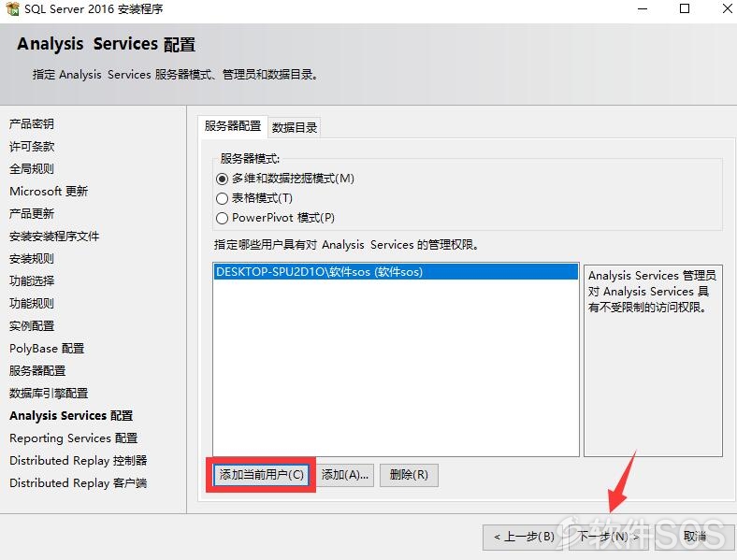The height and width of the screenshot is (560, 737).
Task: Click 服务器配置 step in sidebar
Action: click(x=37, y=371)
